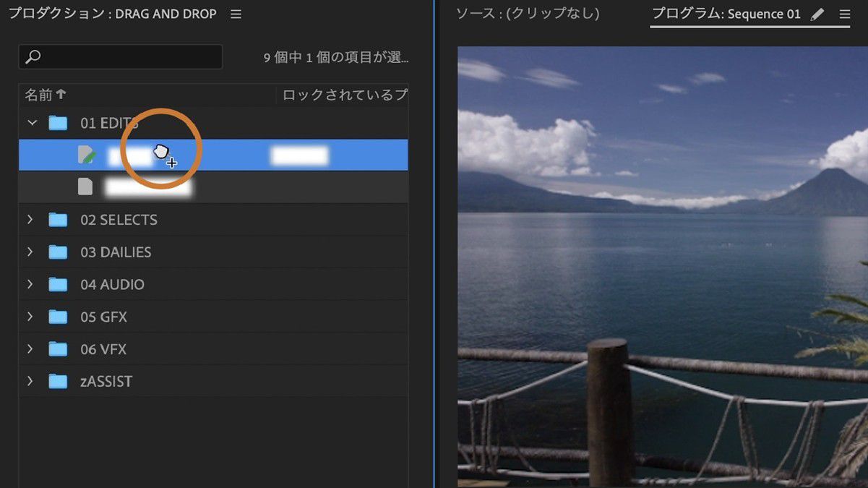Click the 03 DAILIES folder icon
Screen dimensions: 868x488
(x=58, y=252)
